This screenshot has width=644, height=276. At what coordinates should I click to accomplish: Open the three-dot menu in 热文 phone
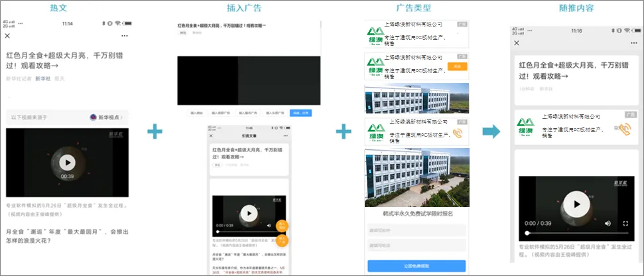(125, 35)
